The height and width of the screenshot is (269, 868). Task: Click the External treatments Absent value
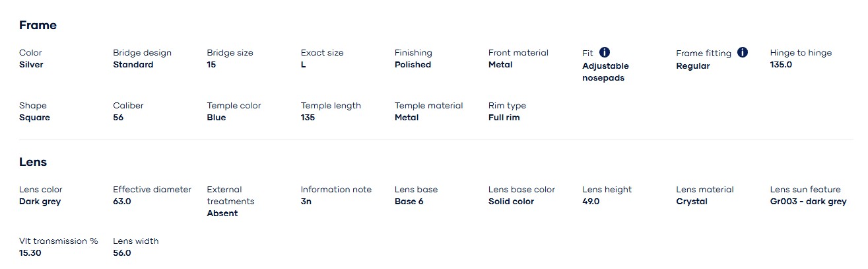[x=222, y=213]
